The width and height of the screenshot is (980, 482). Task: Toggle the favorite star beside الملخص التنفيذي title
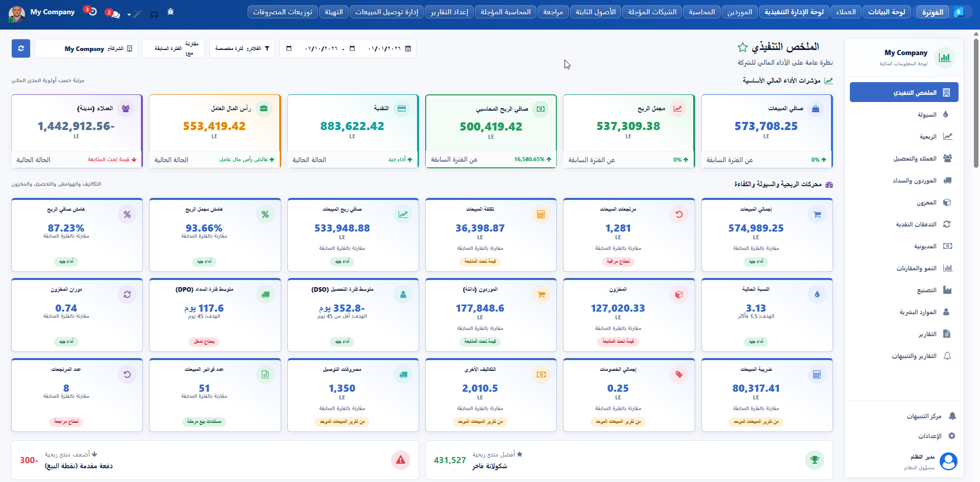742,47
